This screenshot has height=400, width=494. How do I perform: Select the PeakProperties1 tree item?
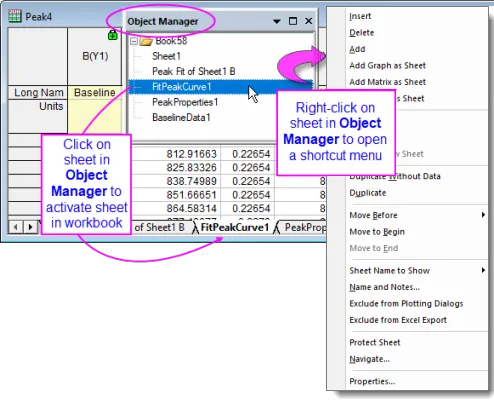(x=185, y=102)
